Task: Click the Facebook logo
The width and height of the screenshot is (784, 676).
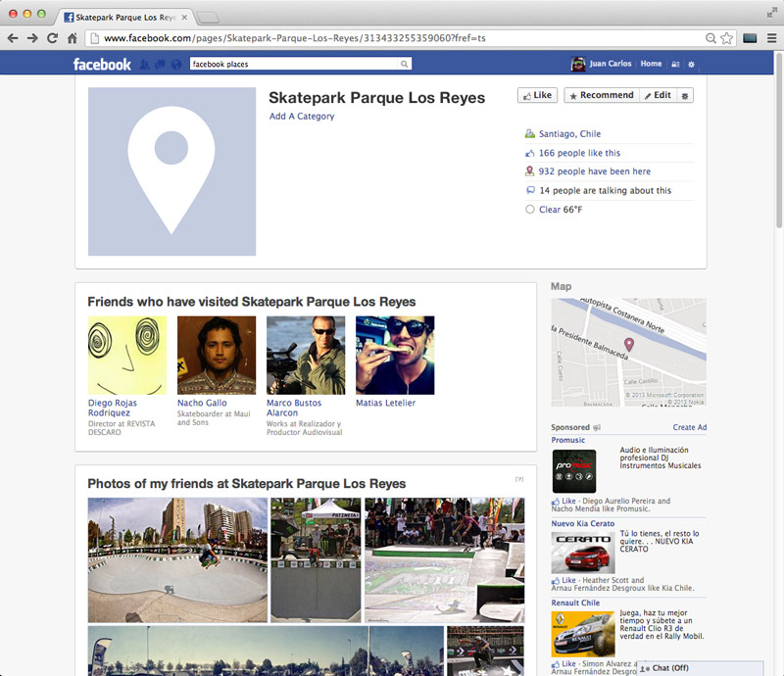Action: [x=102, y=64]
